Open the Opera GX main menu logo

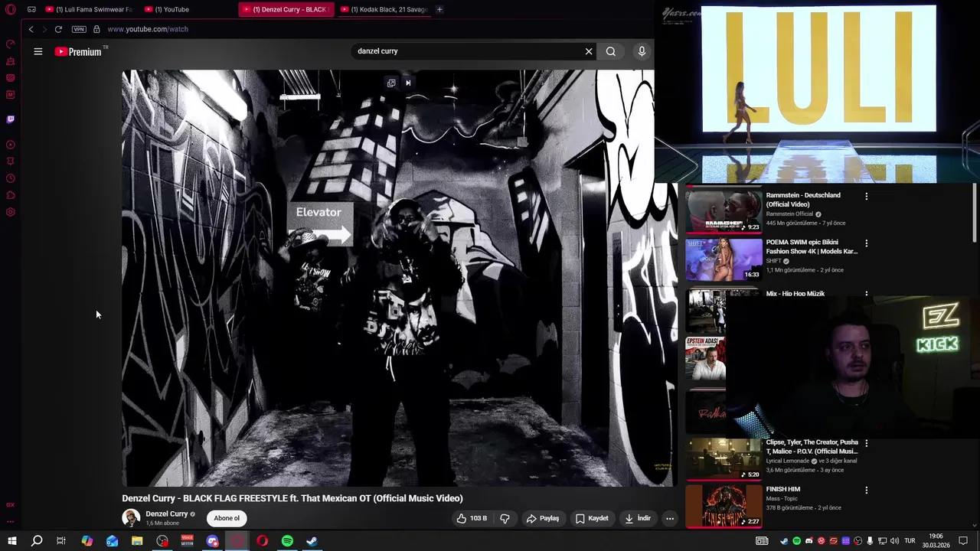click(x=11, y=9)
